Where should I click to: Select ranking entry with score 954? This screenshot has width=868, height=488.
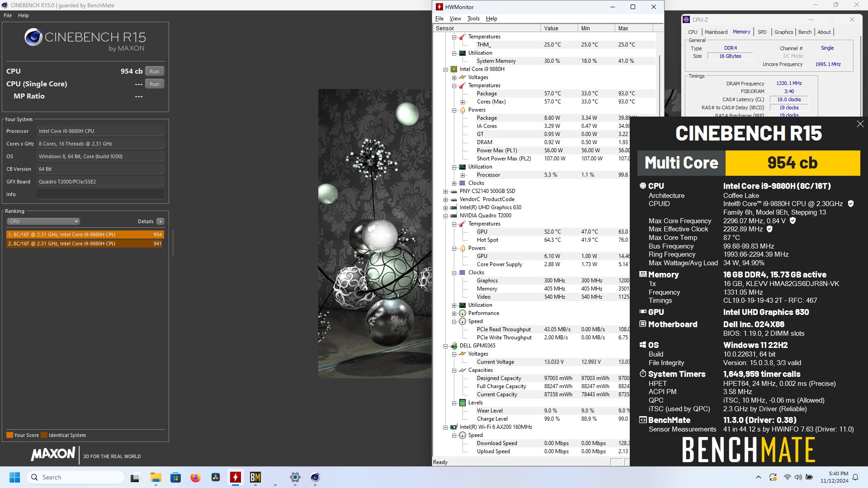(x=85, y=235)
